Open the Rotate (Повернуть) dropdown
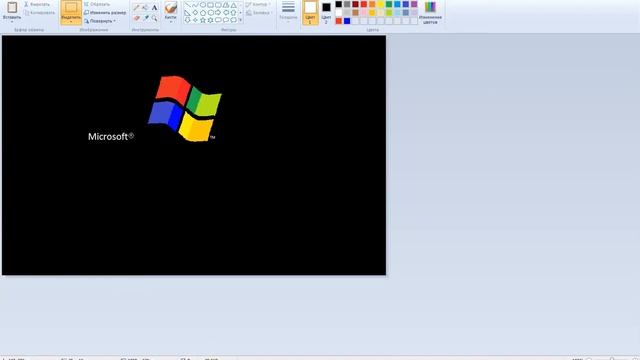 (x=100, y=21)
